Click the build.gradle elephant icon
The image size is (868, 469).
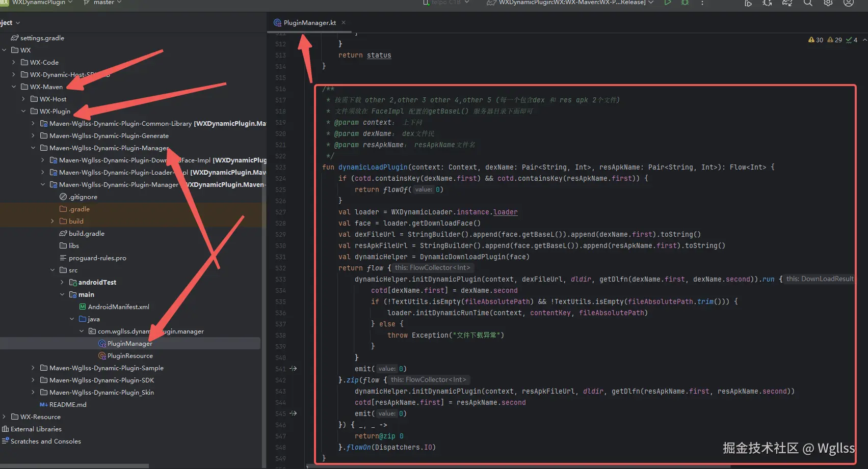tap(63, 234)
